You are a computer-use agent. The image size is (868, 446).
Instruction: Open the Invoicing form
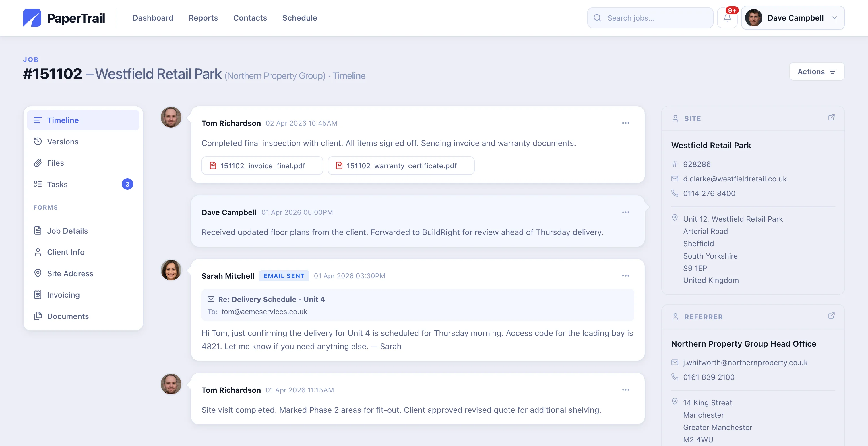point(63,295)
